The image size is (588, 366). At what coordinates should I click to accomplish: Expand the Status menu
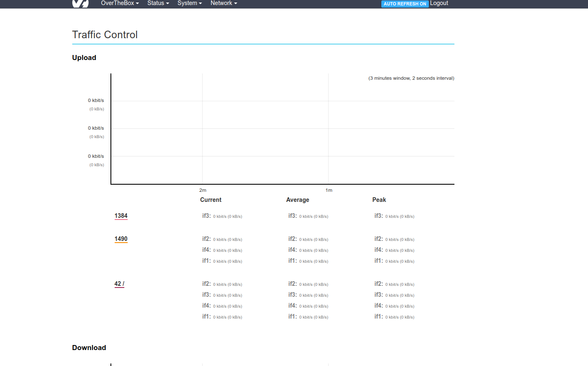point(158,3)
